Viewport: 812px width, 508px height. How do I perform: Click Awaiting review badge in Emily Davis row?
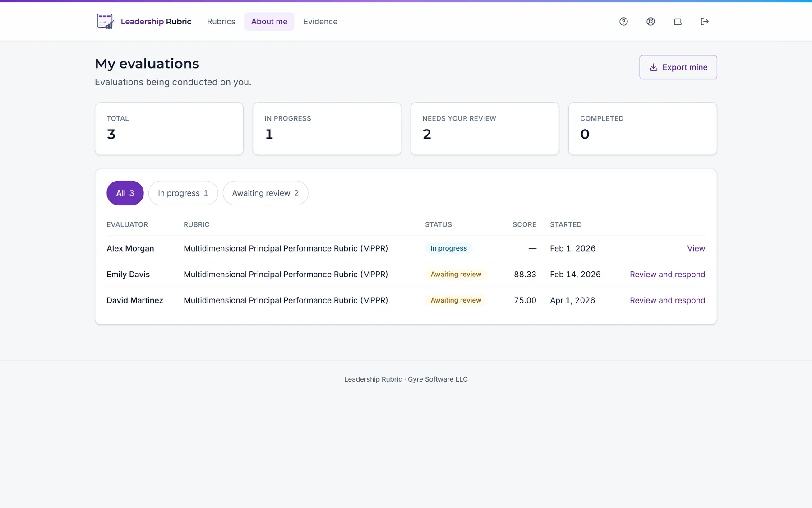[456, 274]
